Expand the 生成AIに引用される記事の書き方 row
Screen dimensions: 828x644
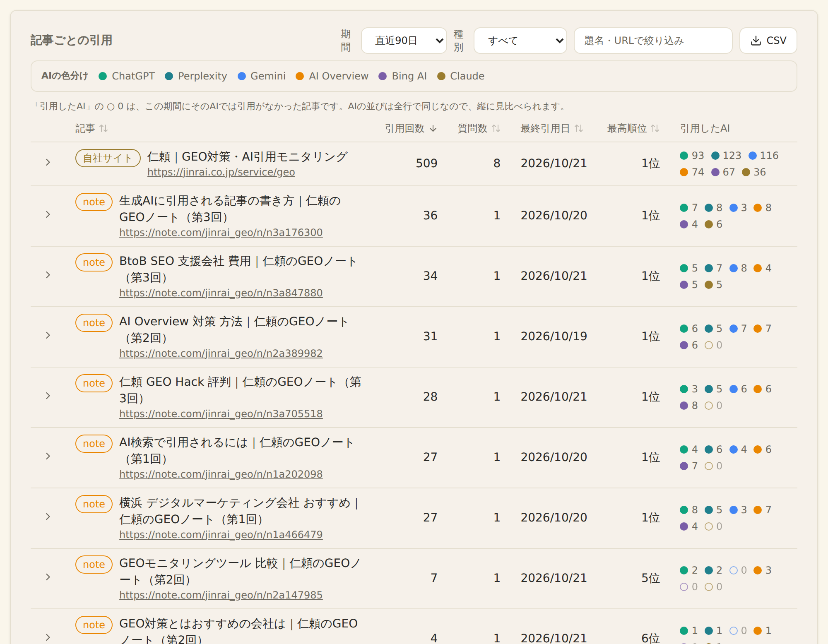pyautogui.click(x=48, y=214)
